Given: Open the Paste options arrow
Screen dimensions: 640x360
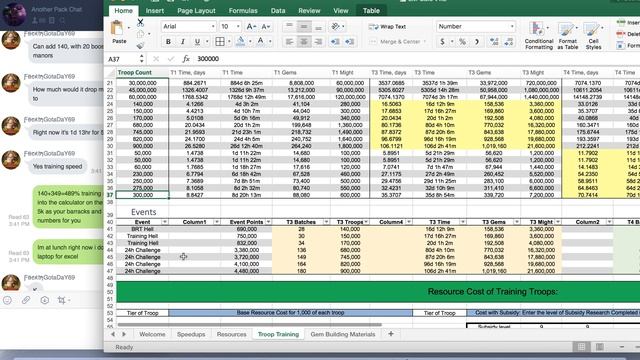Looking at the screenshot, I should point(129,28).
